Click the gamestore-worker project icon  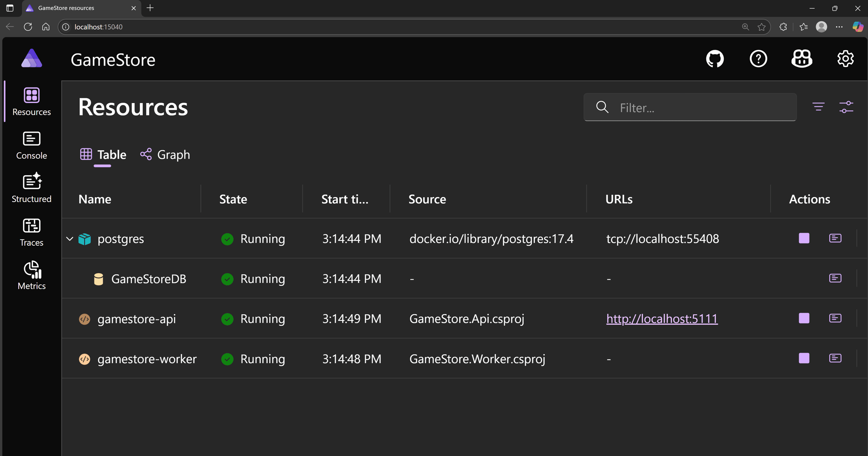coord(85,359)
